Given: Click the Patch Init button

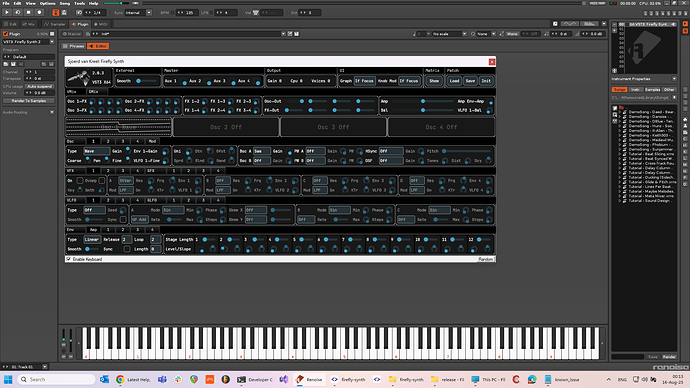Looking at the screenshot, I should click(486, 81).
